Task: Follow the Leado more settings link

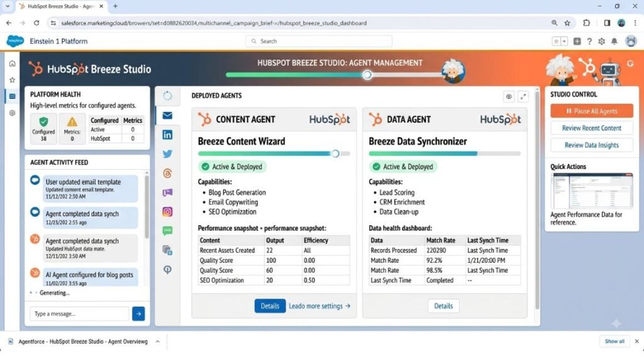Action: tap(319, 306)
